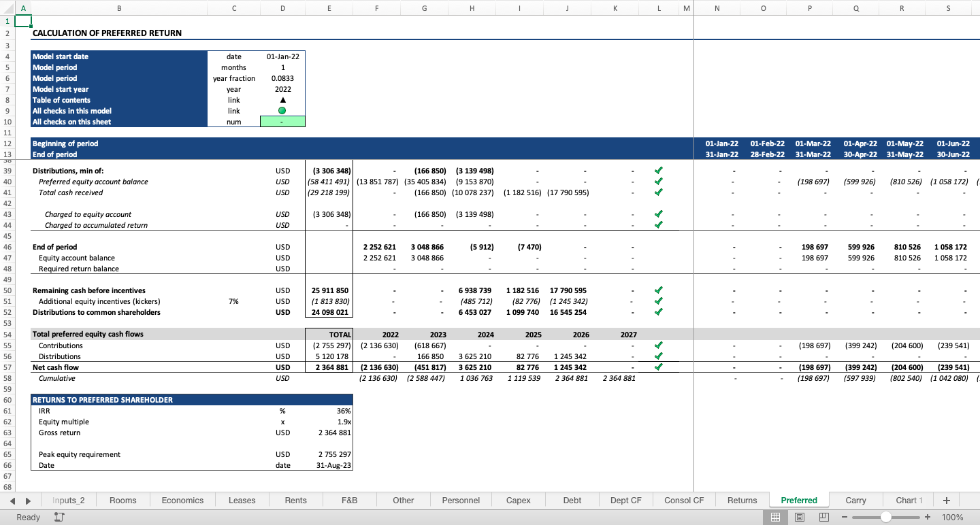Screen dimensions: 980x525
Task: Click the right sheet scroll arrow
Action: click(27, 500)
